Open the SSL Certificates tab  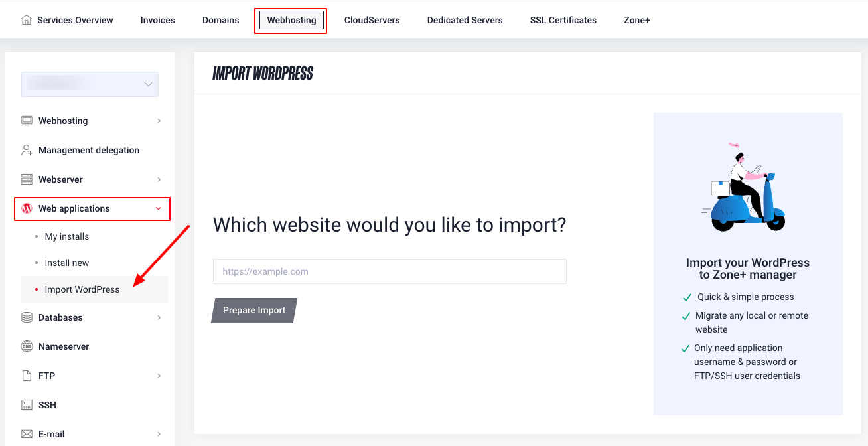(563, 20)
